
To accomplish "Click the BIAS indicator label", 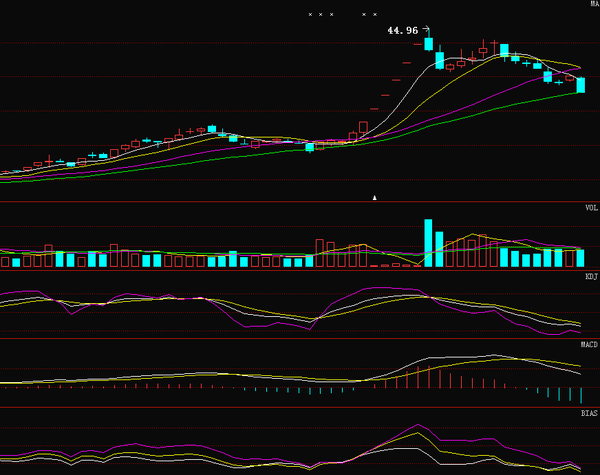I will [590, 412].
